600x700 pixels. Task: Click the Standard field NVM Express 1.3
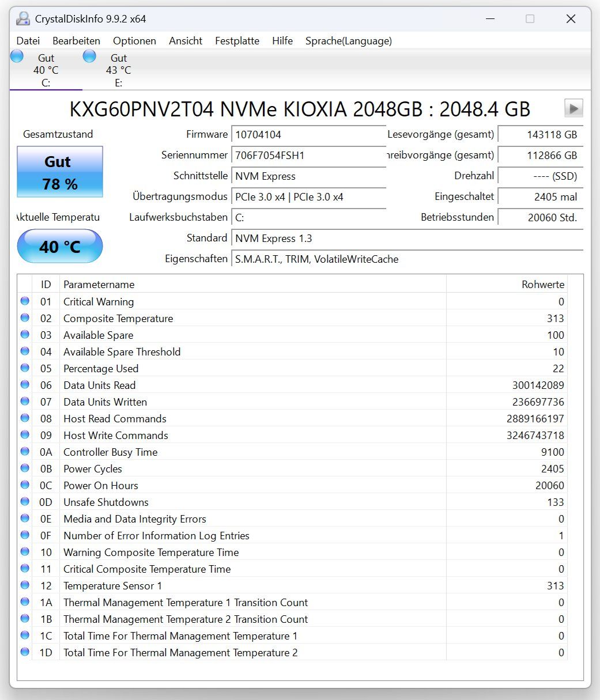(x=407, y=238)
